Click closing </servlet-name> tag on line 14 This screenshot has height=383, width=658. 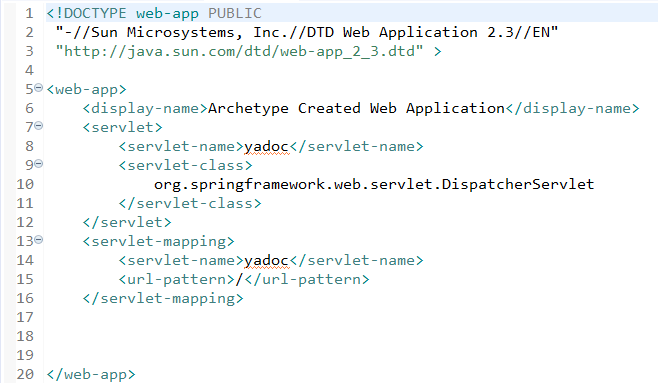coord(357,261)
